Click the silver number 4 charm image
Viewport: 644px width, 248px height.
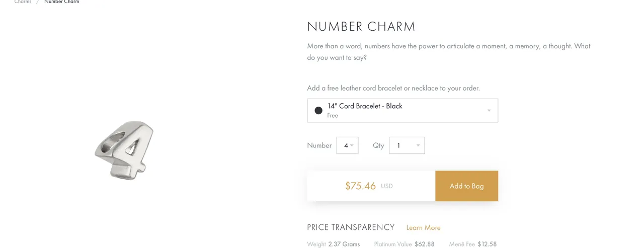(124, 149)
